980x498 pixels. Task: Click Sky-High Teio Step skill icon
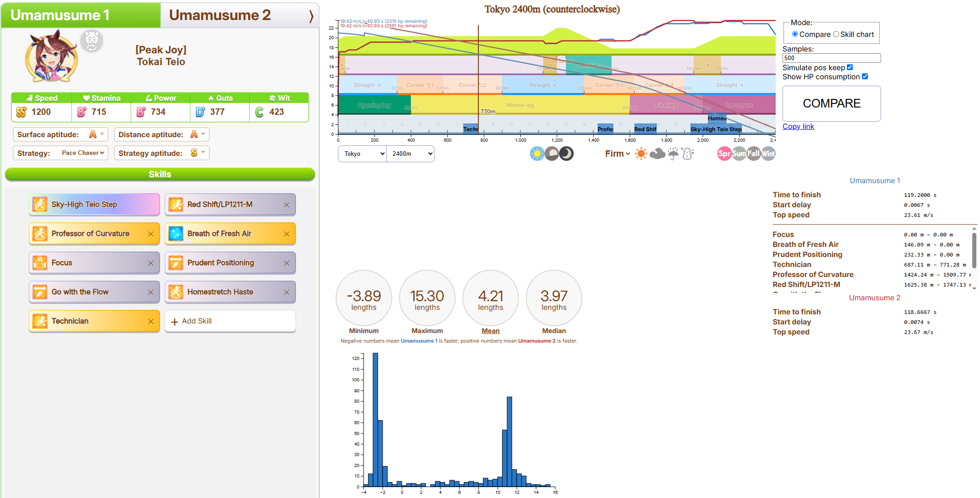[x=40, y=205]
